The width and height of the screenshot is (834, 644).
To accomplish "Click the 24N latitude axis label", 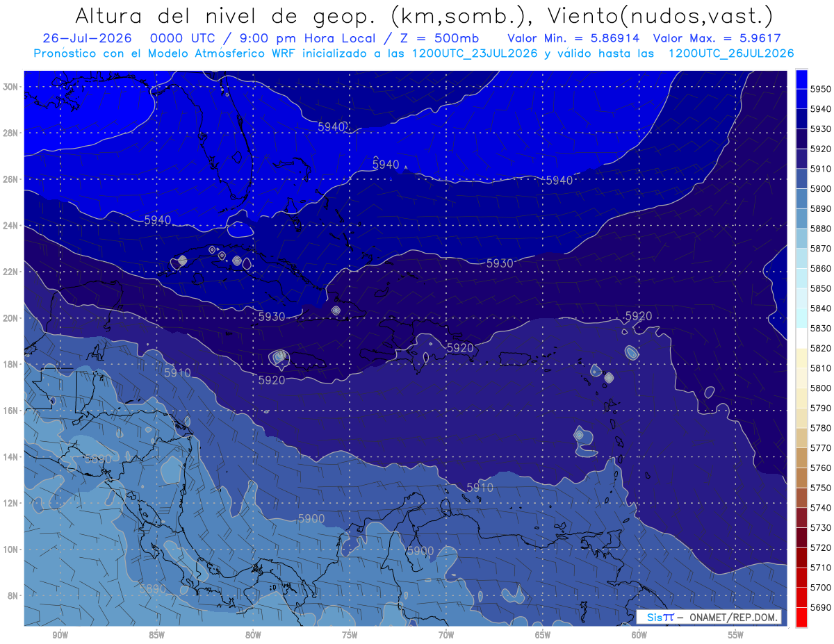I will pos(10,226).
